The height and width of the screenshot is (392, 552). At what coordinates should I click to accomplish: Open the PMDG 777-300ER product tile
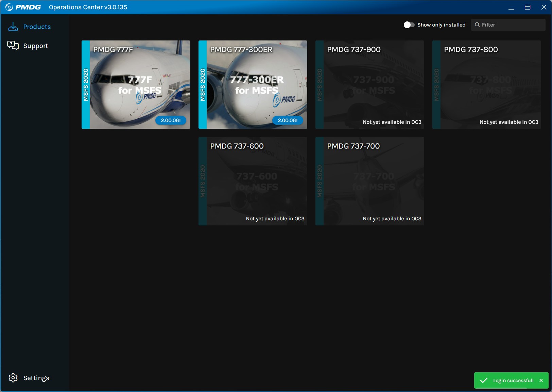pyautogui.click(x=253, y=85)
